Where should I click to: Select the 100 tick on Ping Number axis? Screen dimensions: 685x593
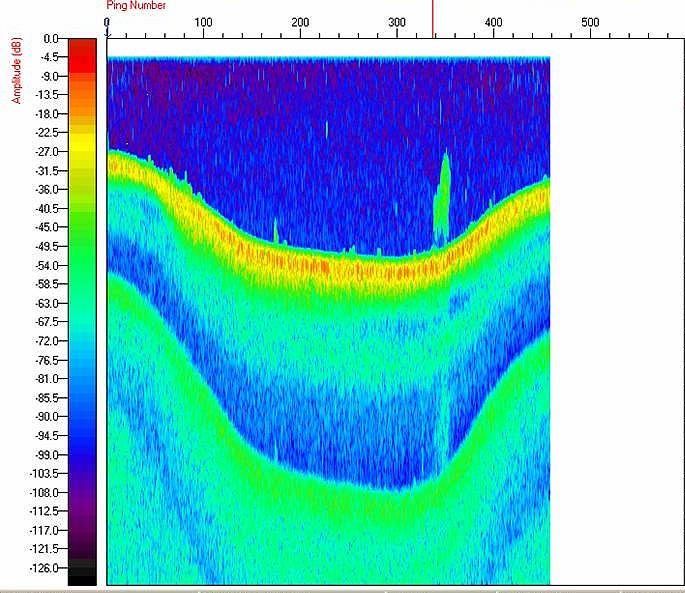[203, 21]
